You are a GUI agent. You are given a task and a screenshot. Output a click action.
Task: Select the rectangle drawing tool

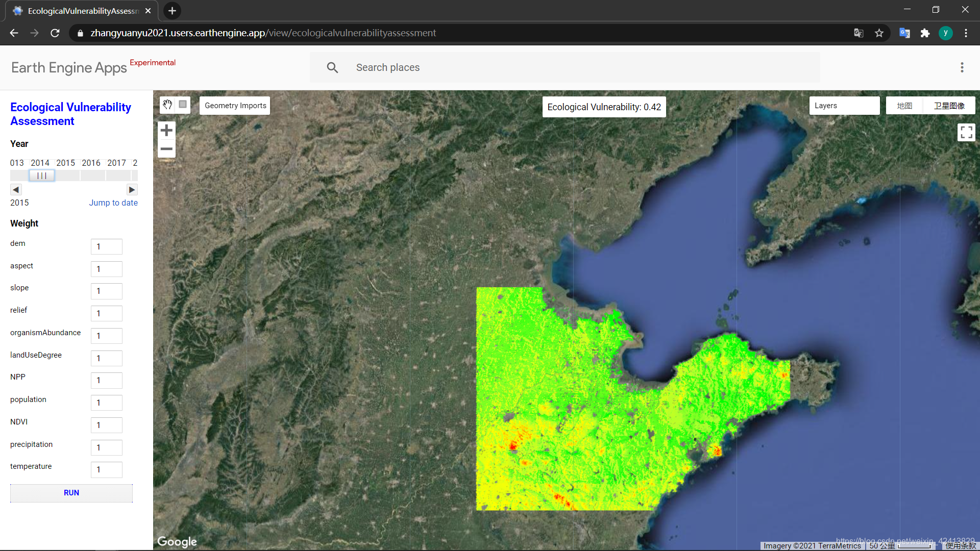tap(183, 105)
